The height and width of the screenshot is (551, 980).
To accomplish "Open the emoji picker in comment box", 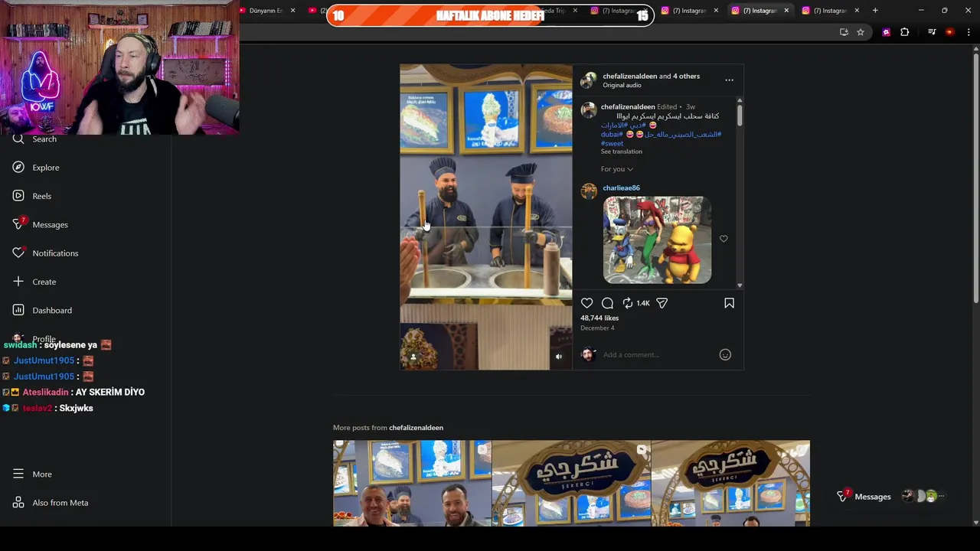I will (x=725, y=354).
